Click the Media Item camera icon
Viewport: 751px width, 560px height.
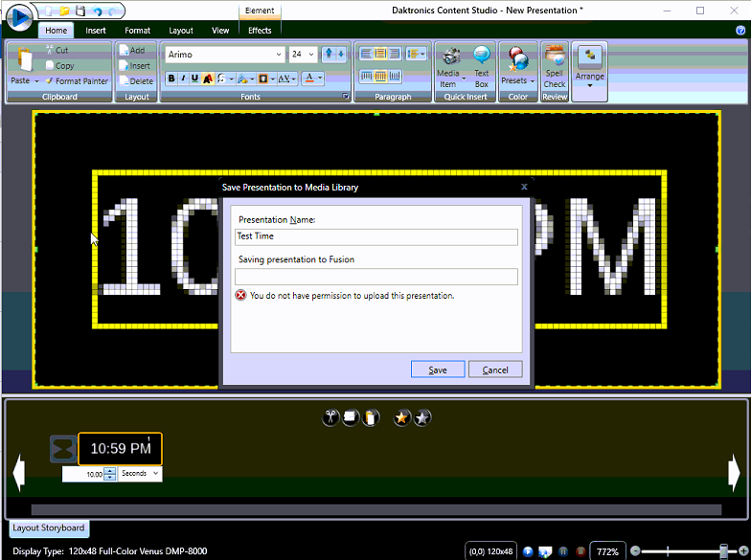point(450,56)
